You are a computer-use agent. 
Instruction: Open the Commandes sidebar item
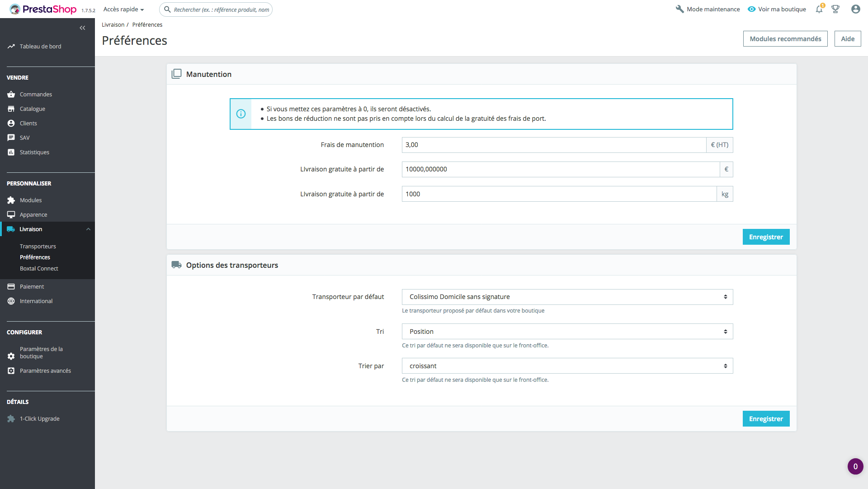(36, 95)
